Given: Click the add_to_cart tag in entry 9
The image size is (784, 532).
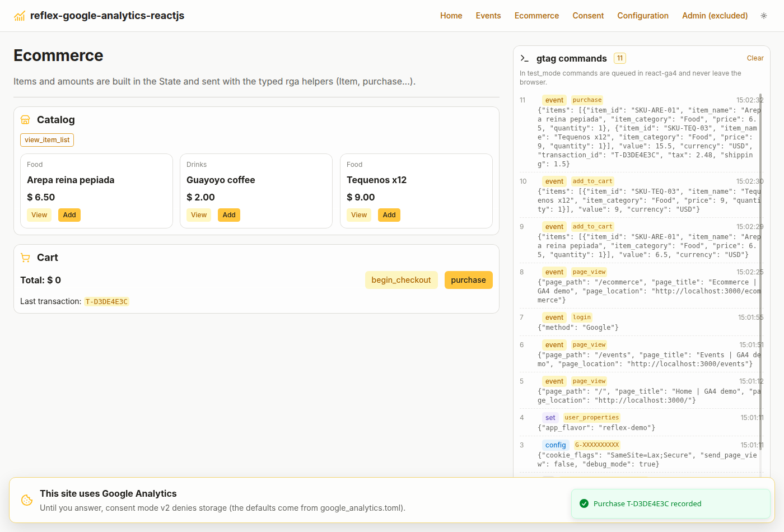Looking at the screenshot, I should click(592, 227).
